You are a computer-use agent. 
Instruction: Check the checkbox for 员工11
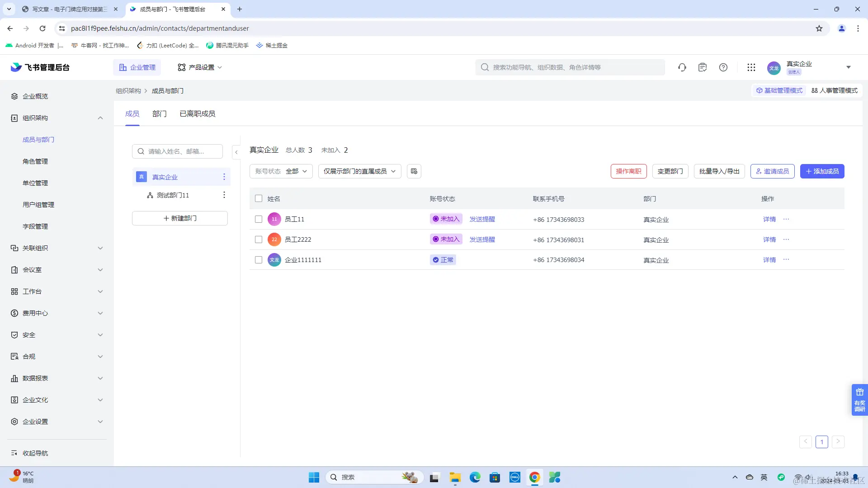[x=259, y=219]
